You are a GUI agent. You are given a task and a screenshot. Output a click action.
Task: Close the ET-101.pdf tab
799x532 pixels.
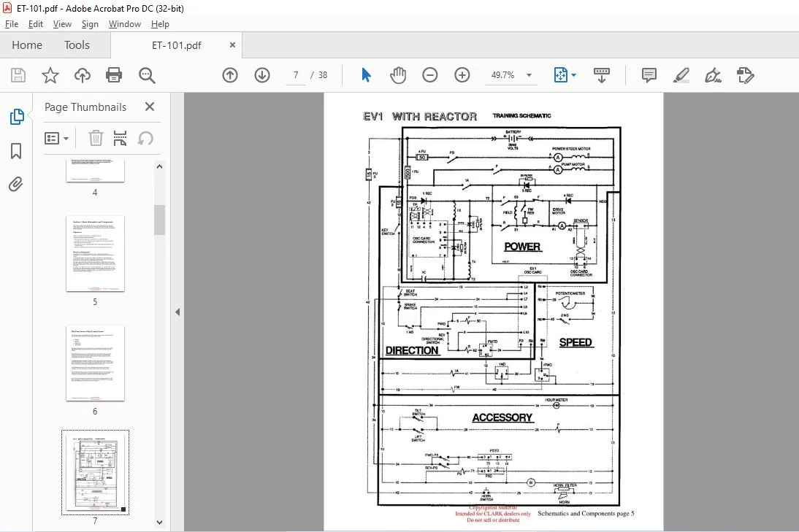232,45
